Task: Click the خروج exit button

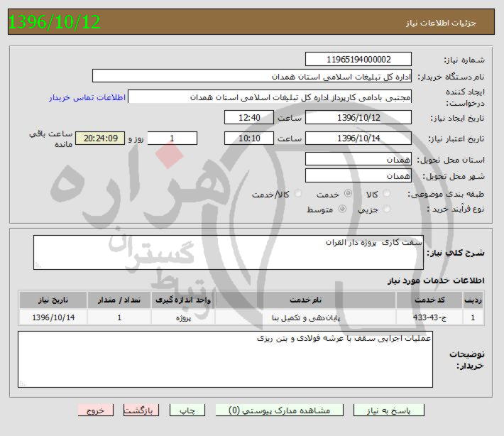Action: 95,410
